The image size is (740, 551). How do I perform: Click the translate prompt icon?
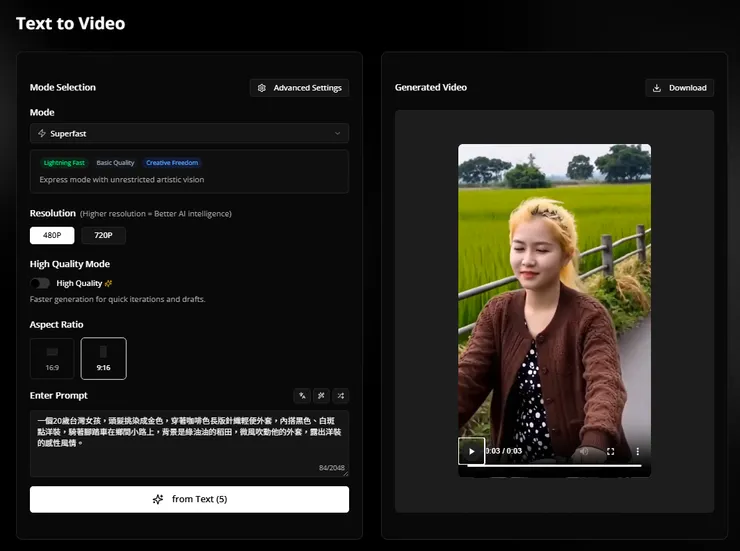pyautogui.click(x=302, y=396)
